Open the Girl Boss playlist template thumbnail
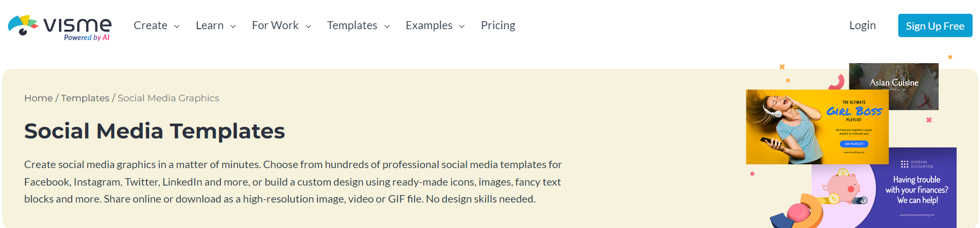Image resolution: width=980 pixels, height=228 pixels. [816, 127]
